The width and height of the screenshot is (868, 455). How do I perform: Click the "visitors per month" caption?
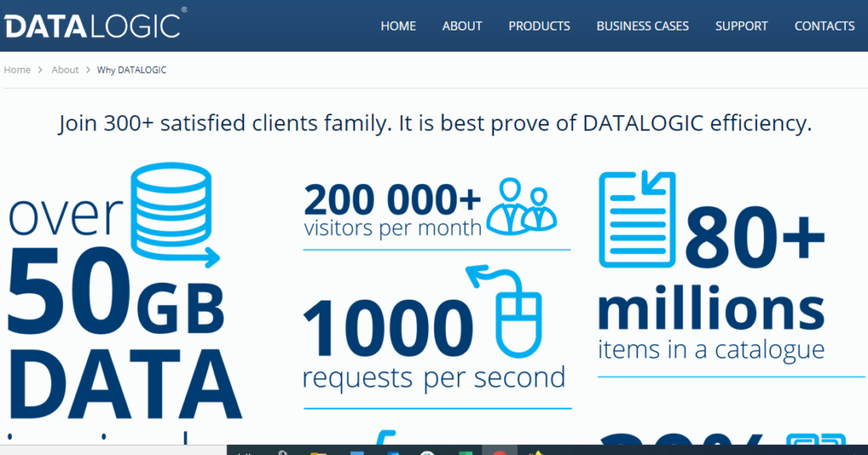pyautogui.click(x=392, y=227)
